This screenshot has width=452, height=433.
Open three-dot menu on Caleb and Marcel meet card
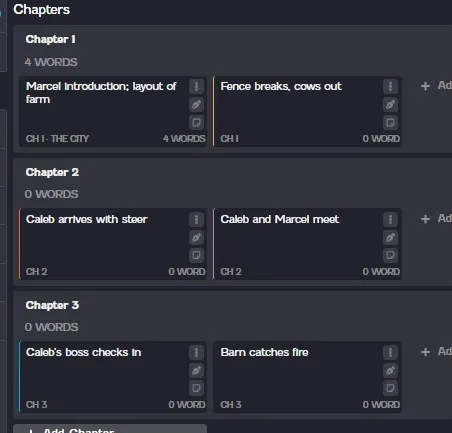pos(390,220)
